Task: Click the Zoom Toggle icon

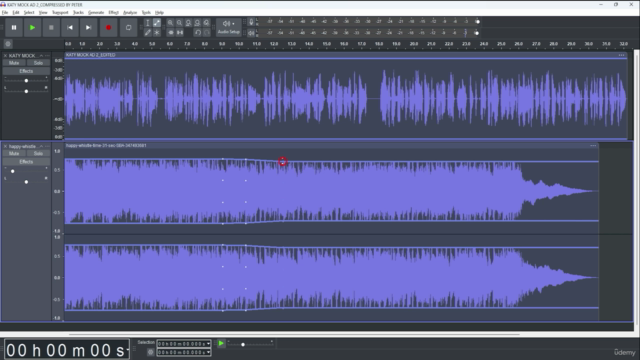Action: tap(207, 23)
